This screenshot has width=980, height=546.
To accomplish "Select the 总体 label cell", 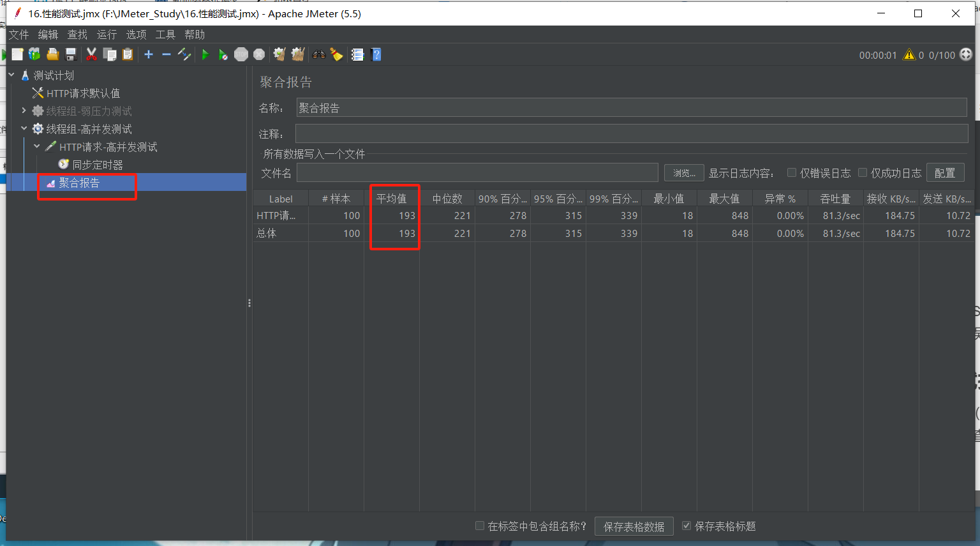I will [281, 233].
